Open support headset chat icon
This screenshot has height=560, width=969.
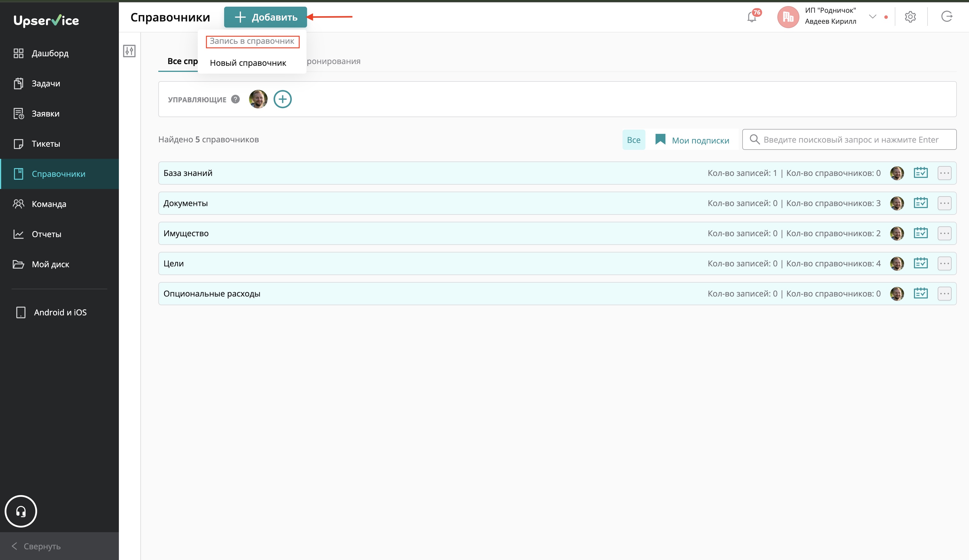[21, 511]
